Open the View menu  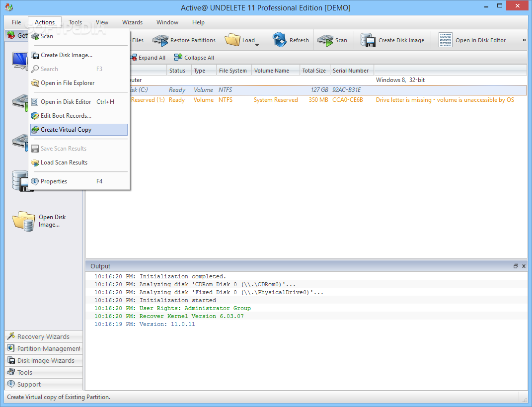102,22
